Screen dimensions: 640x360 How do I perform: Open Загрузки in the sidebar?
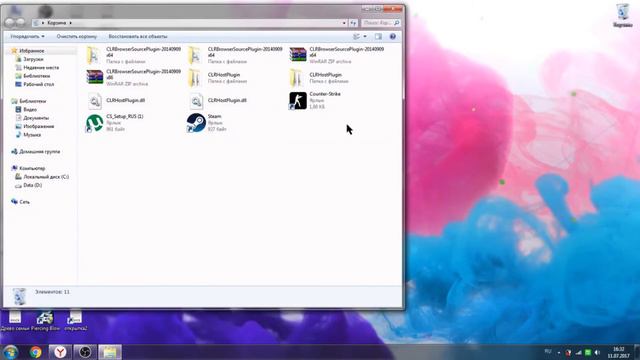tap(33, 59)
